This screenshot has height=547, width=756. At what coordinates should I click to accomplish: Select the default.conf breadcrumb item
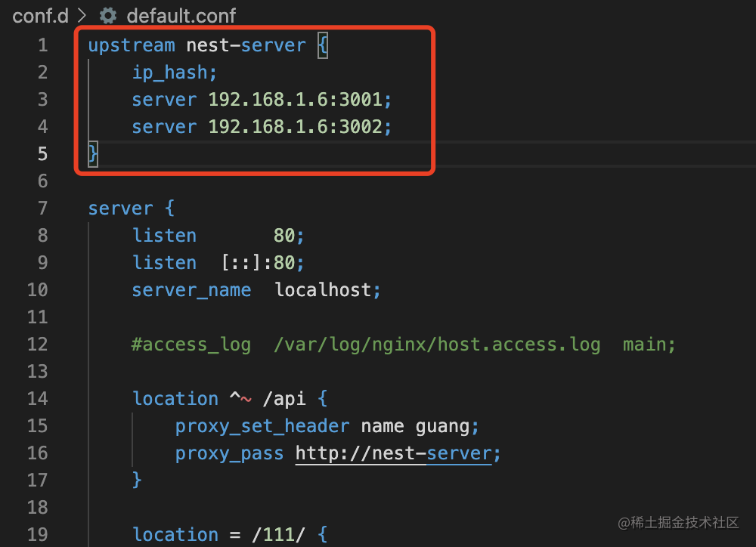click(181, 16)
